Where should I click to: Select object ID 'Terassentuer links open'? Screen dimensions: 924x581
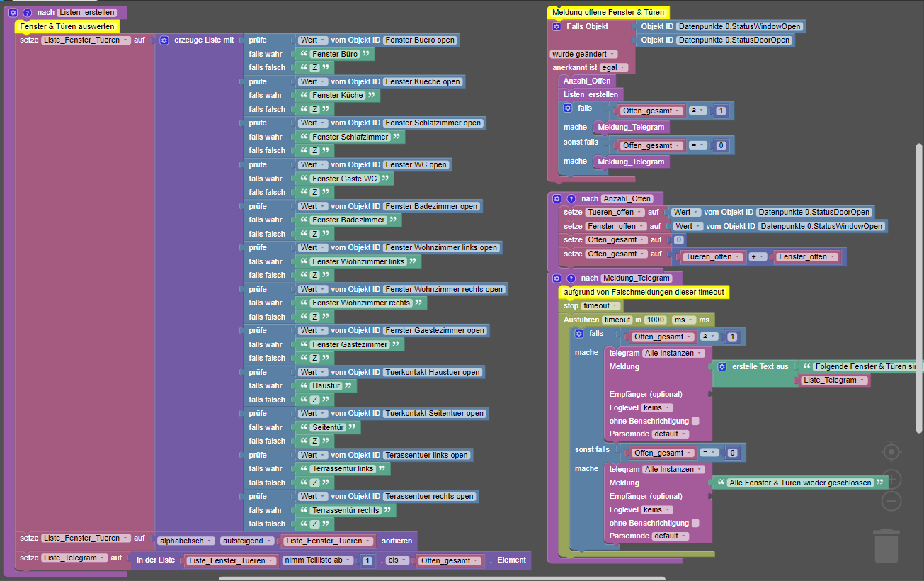(427, 455)
